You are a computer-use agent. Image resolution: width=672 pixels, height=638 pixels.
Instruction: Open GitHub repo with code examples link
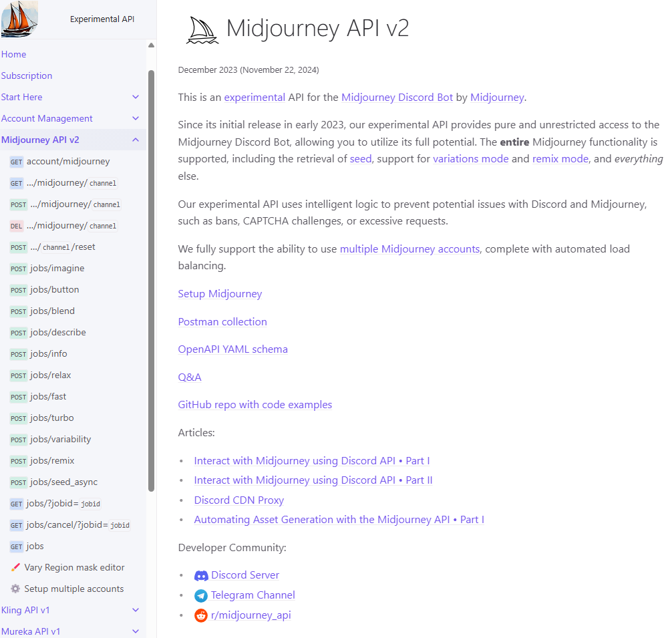(255, 405)
